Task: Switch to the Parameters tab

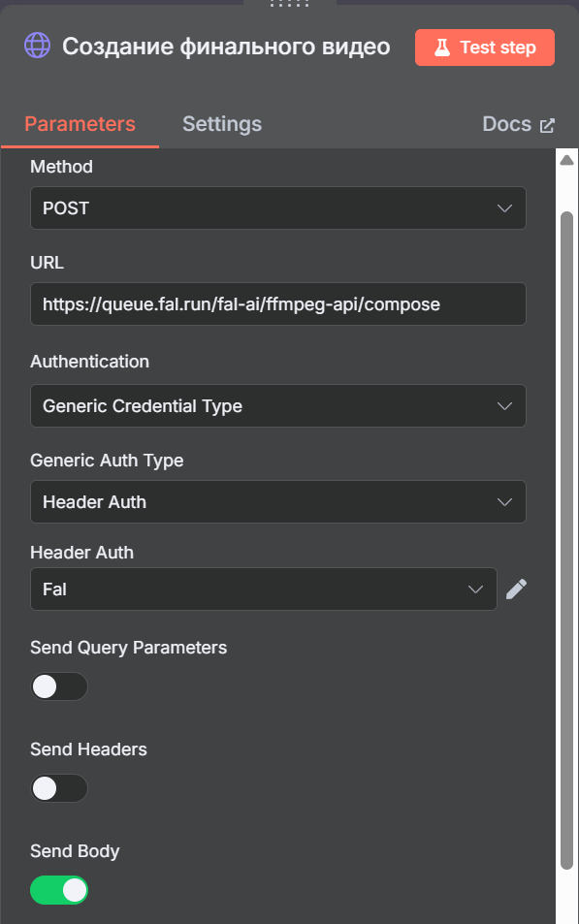Action: tap(80, 124)
